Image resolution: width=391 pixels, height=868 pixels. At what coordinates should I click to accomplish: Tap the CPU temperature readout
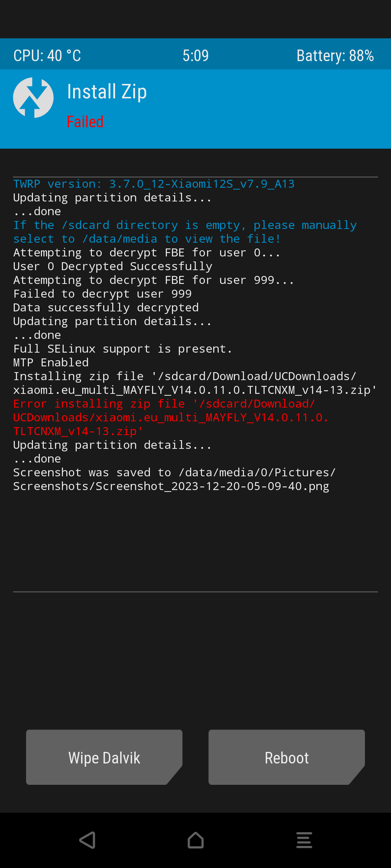(x=47, y=56)
